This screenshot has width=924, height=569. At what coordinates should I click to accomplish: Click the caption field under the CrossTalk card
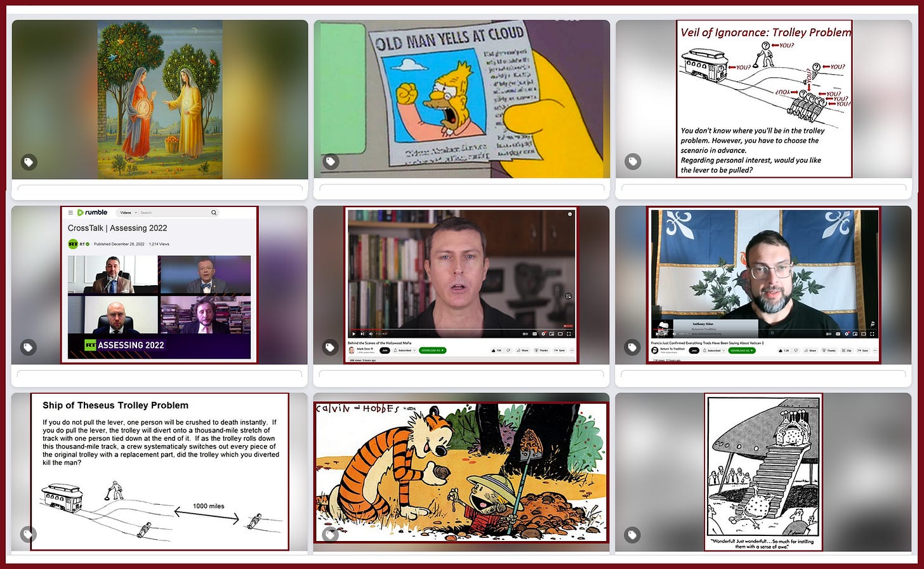click(x=160, y=374)
